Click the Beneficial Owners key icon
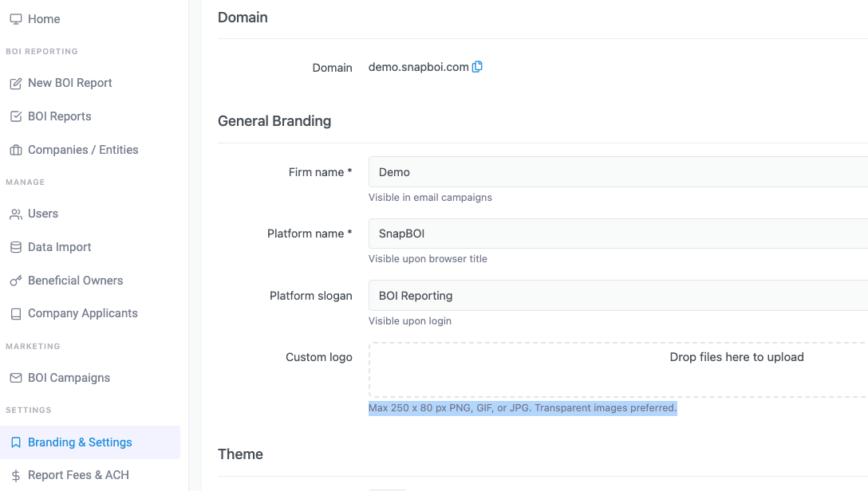This screenshot has width=868, height=491. (x=15, y=281)
